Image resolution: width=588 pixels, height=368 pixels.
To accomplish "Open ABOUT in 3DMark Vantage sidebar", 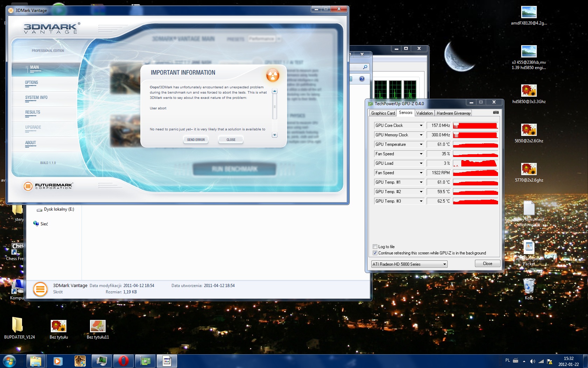I will 30,143.
